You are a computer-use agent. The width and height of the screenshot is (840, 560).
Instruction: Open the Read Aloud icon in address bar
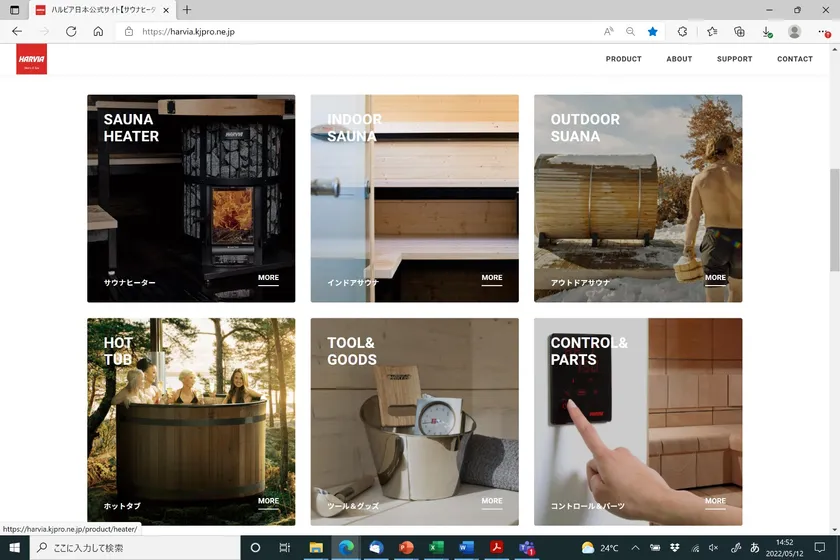pos(609,32)
